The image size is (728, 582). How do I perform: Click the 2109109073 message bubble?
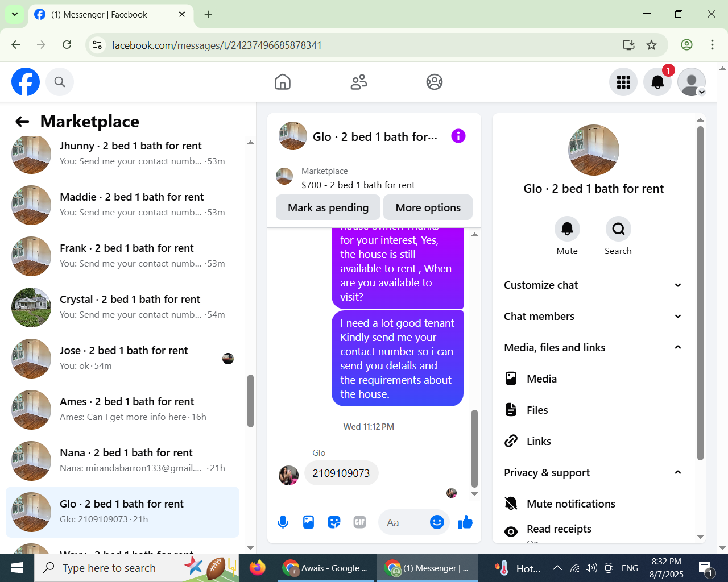[341, 473]
